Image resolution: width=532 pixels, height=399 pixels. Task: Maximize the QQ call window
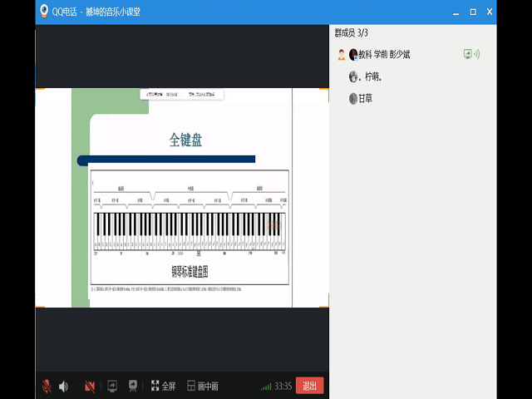472,12
